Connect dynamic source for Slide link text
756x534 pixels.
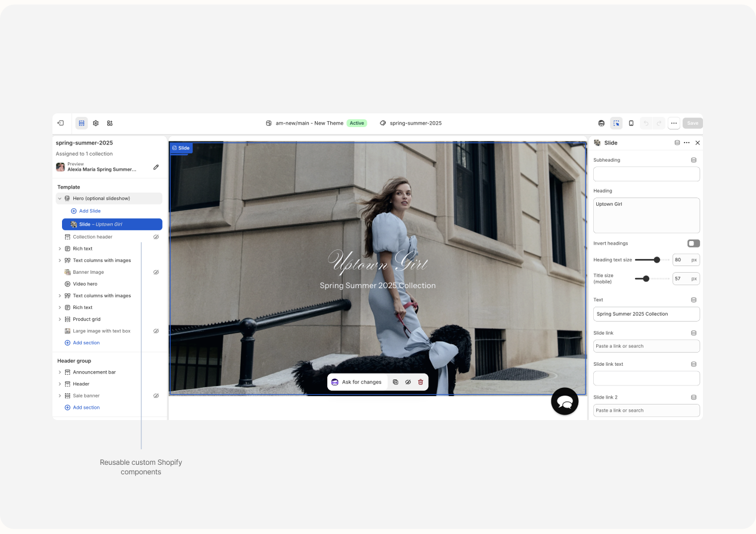[693, 364]
